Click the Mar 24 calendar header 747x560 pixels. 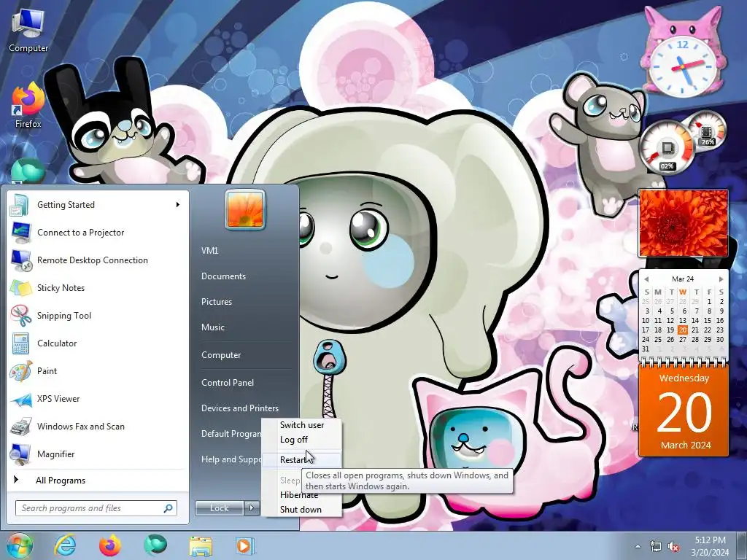coord(683,279)
